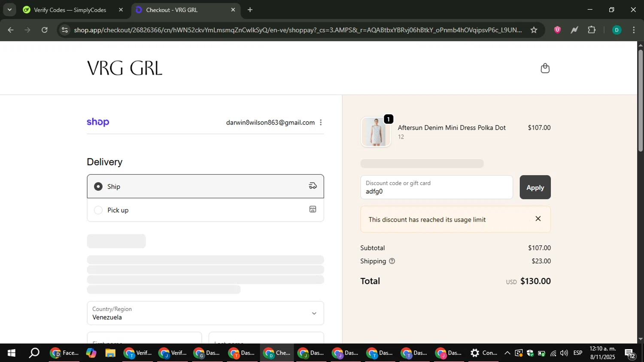Click the browser address bar URL
Image resolution: width=644 pixels, height=362 pixels.
tap(298, 30)
